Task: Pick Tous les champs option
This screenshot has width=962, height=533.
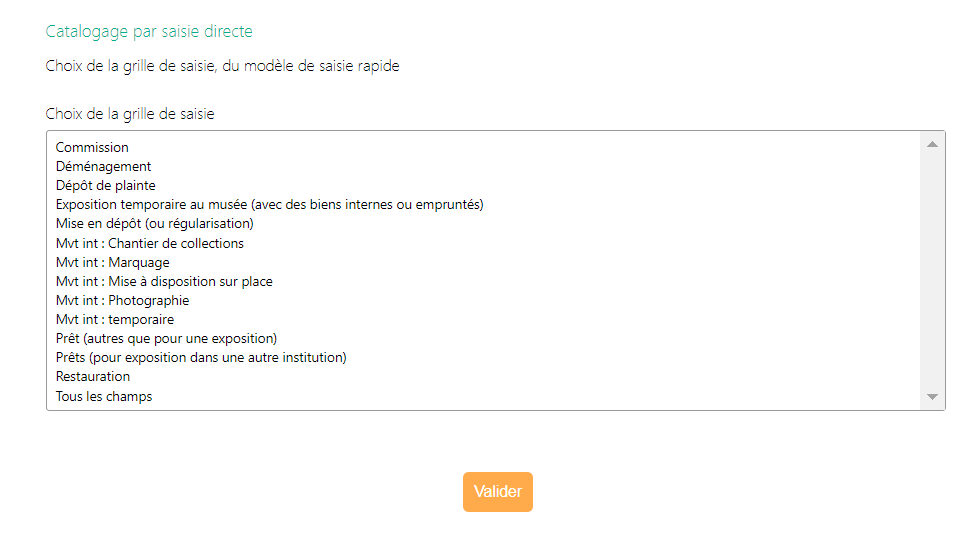Action: (104, 396)
